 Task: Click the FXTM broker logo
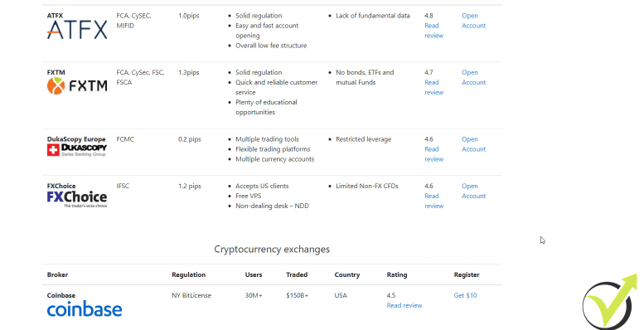click(77, 86)
